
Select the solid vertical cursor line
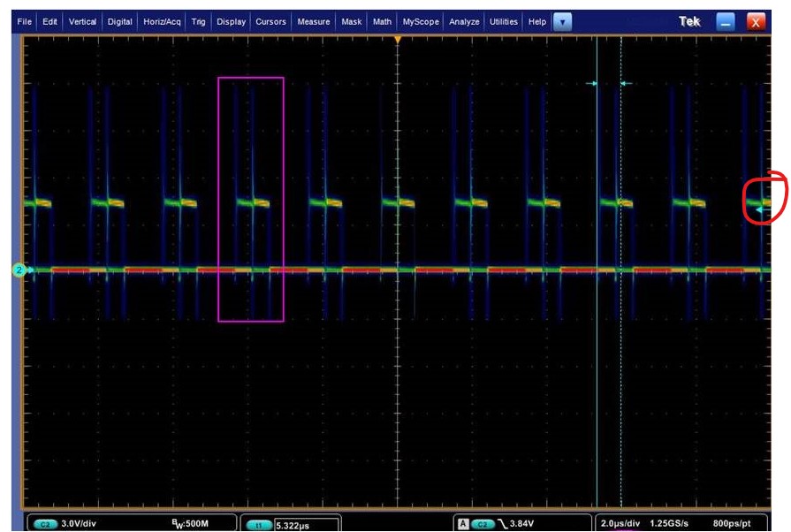[597, 272]
